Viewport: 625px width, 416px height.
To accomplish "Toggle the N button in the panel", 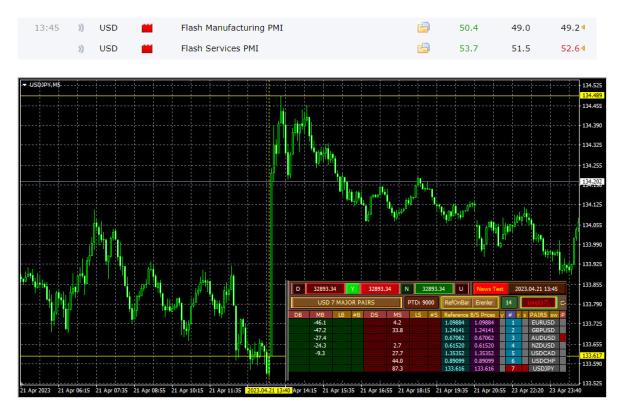I will pos(407,289).
